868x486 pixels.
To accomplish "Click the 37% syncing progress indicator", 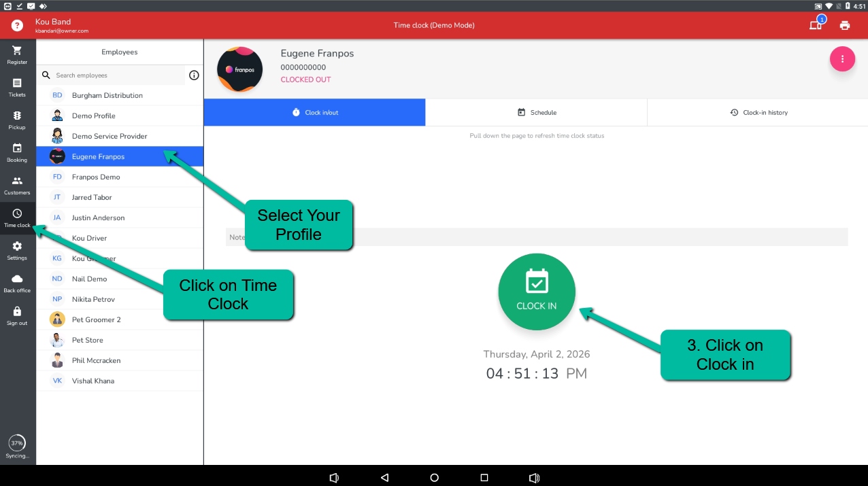I will tap(17, 443).
